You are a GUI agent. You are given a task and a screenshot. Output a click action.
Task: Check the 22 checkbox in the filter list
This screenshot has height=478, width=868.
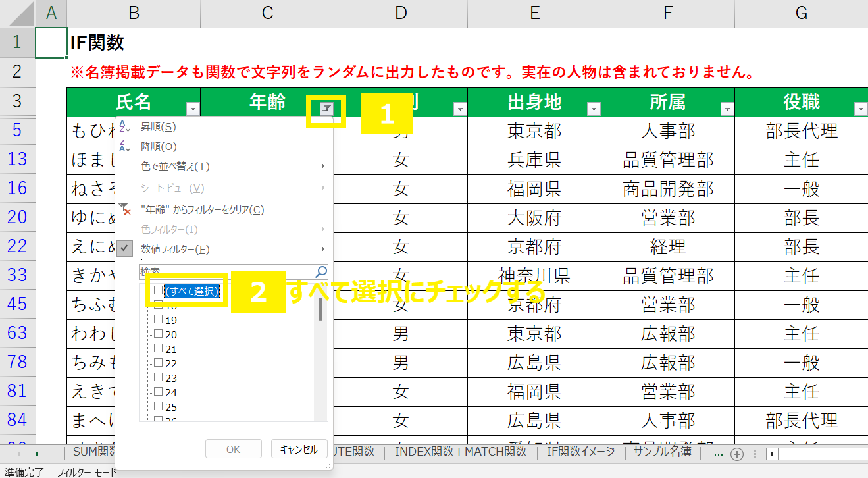[158, 363]
